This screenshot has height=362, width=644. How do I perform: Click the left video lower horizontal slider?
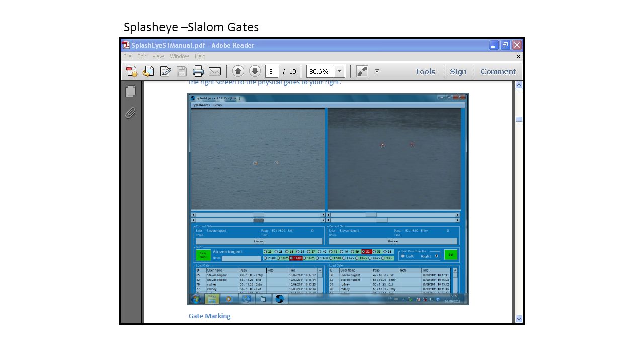click(x=258, y=220)
